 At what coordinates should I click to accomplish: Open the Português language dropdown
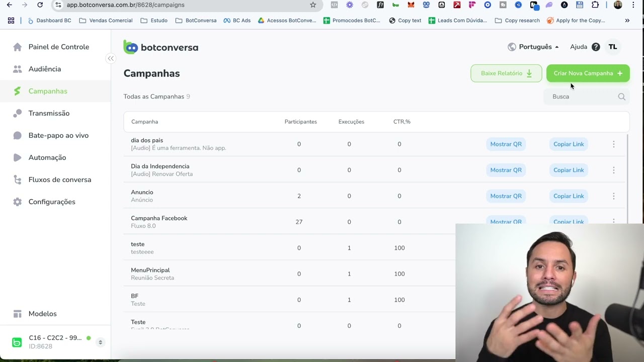click(533, 47)
